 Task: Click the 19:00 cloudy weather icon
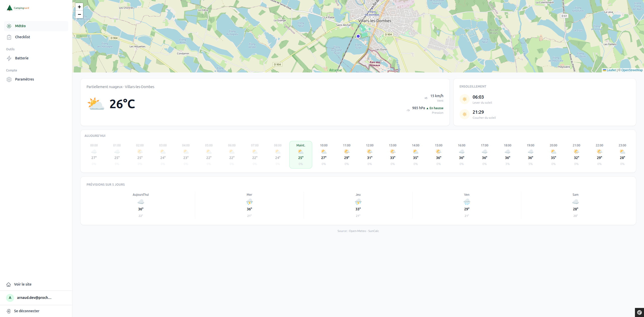[531, 151]
